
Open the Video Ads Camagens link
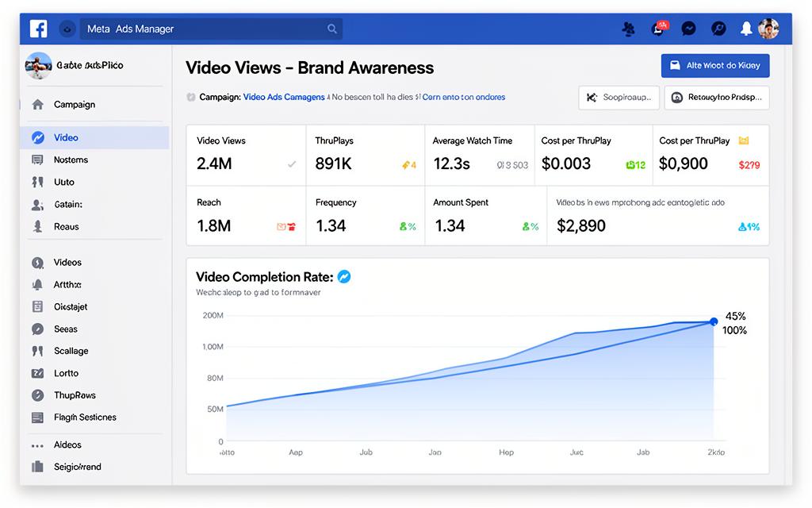pyautogui.click(x=284, y=97)
